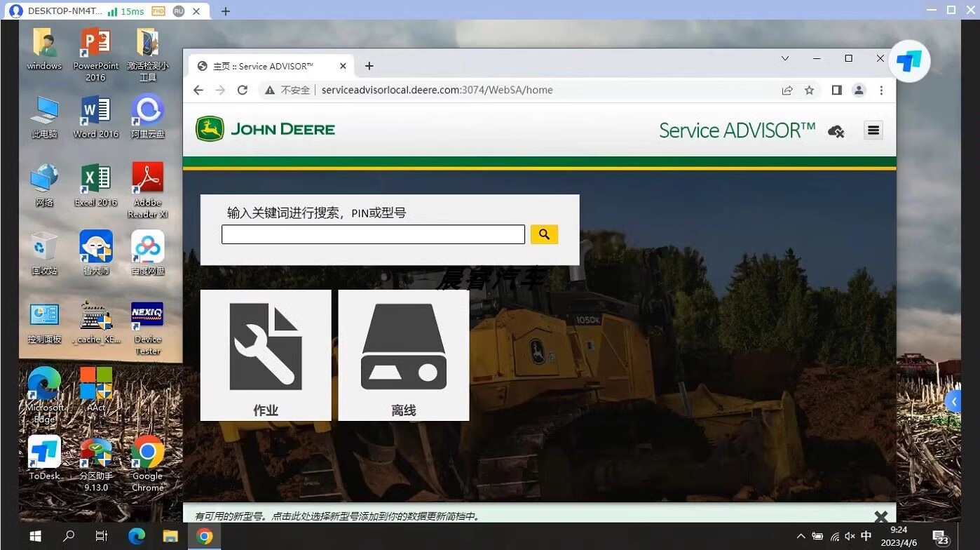Launch PowerPoint 2016 desktop shortcut

[x=95, y=55]
